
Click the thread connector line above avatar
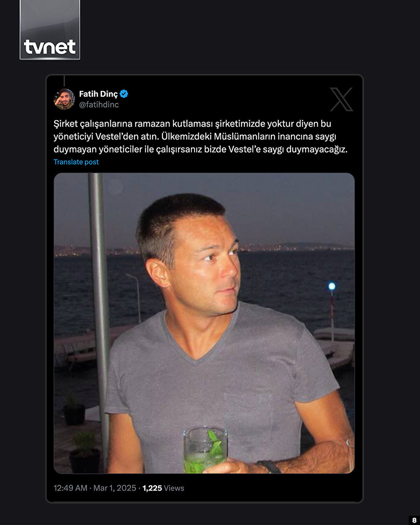pos(64,81)
